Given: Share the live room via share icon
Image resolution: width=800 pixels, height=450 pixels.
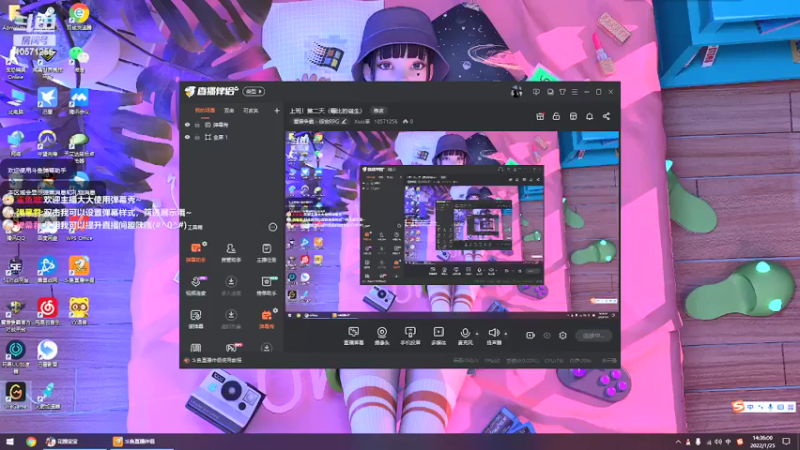Looking at the screenshot, I should [x=606, y=116].
